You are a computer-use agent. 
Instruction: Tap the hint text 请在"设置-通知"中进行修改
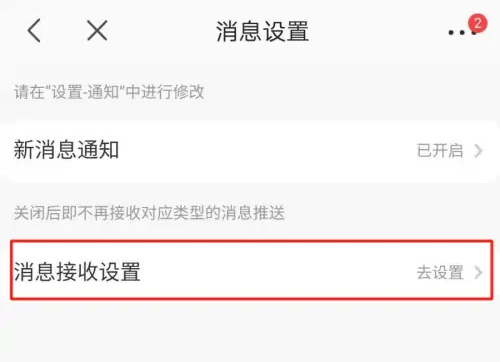(109, 92)
